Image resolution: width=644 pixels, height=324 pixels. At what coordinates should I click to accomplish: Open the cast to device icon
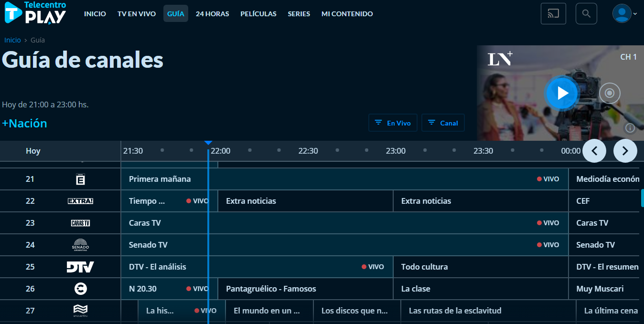click(x=553, y=13)
